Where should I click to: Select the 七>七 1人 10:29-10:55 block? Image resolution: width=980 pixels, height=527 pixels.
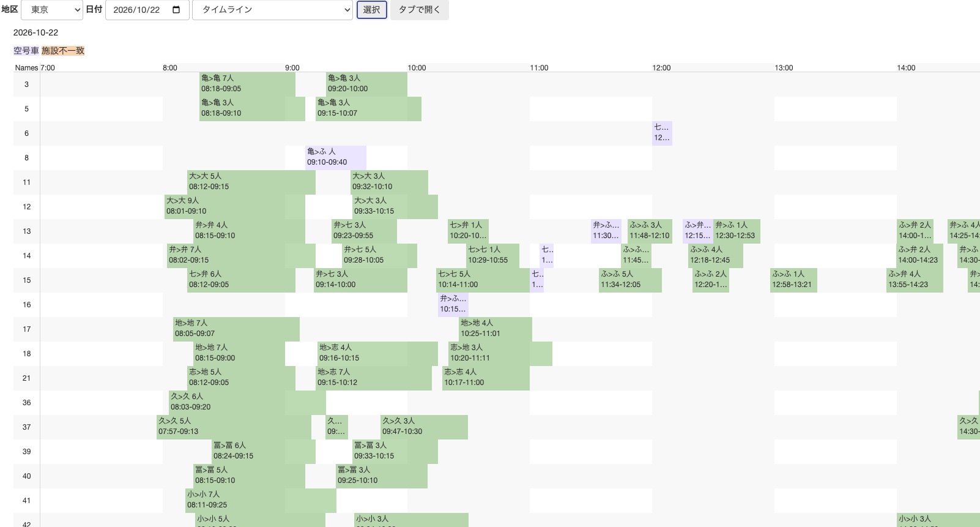[x=493, y=255]
